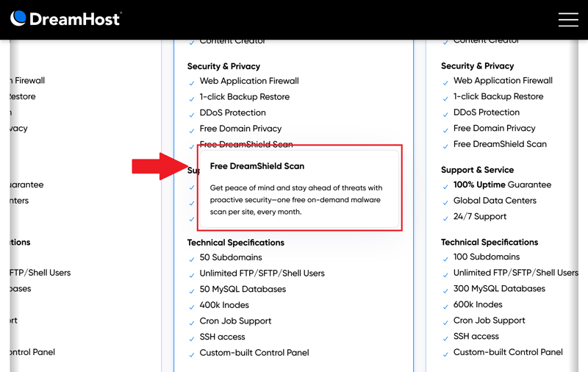Click 1-click Backup Restore in right column
Screen dimensions: 588x372
pos(498,96)
